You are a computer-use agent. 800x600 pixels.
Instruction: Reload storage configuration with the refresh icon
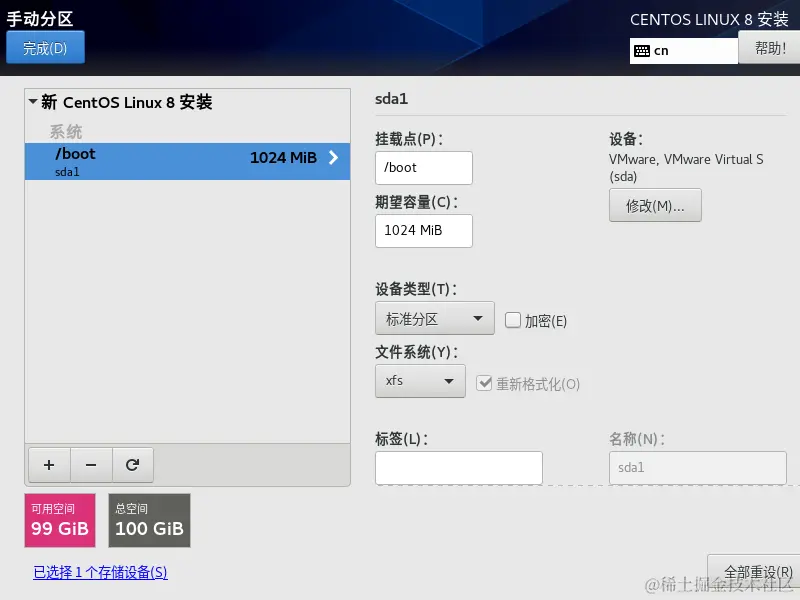click(x=133, y=465)
